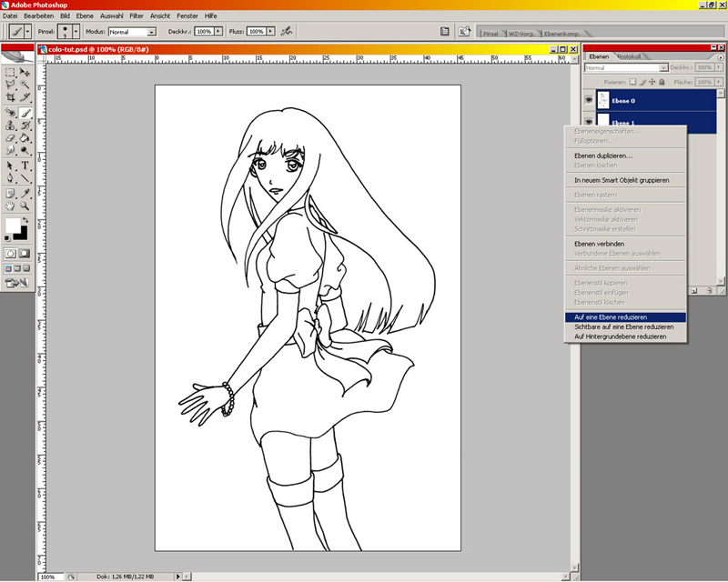Select the Magic Wand tool
728x582 pixels.
25,85
